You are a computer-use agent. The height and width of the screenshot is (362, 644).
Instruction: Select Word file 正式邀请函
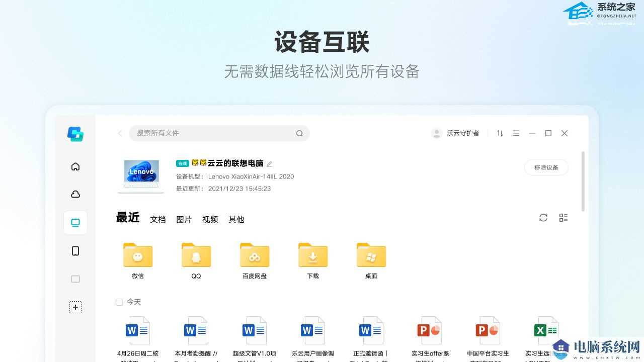[x=371, y=338]
